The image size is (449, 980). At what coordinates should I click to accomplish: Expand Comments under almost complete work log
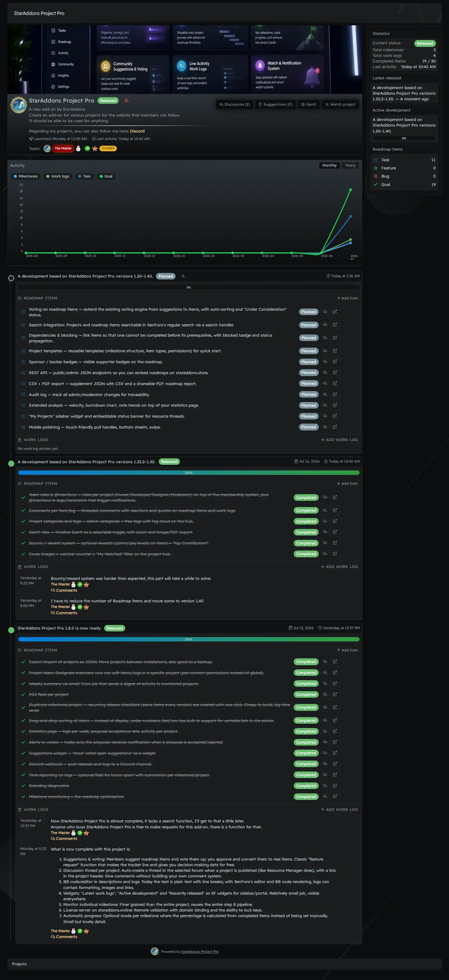click(64, 838)
